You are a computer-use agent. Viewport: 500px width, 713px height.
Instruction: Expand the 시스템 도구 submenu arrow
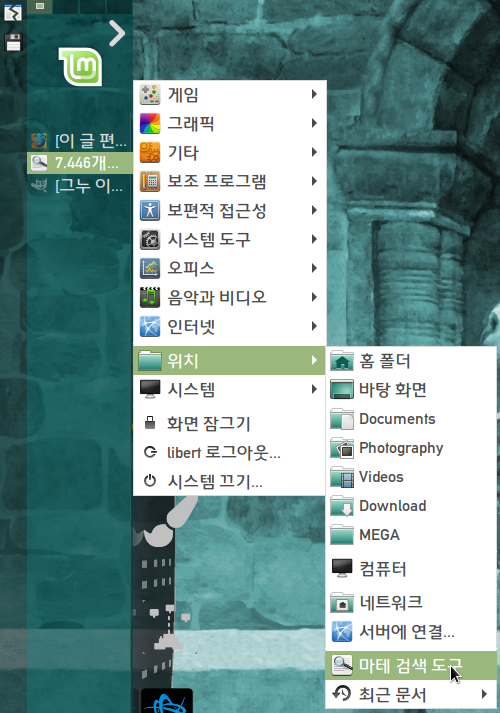pyautogui.click(x=314, y=239)
